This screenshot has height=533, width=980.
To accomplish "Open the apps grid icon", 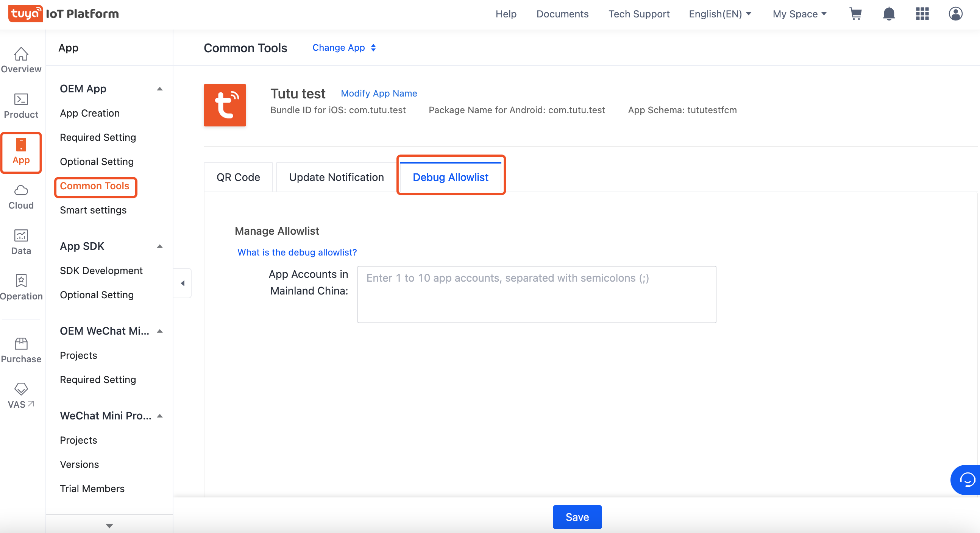I will coord(922,14).
